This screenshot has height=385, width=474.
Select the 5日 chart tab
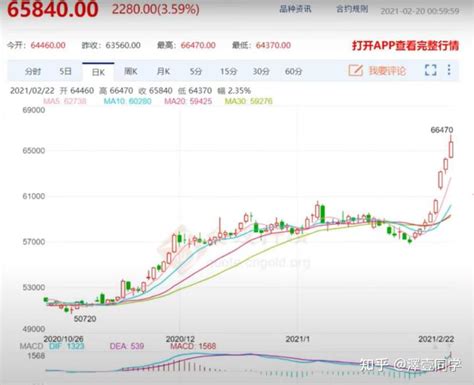65,71
